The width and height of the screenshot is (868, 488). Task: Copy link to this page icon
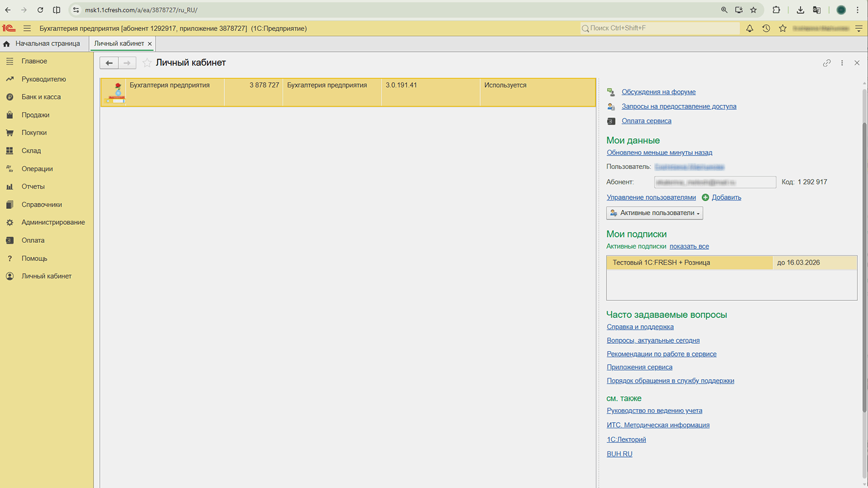coord(827,63)
